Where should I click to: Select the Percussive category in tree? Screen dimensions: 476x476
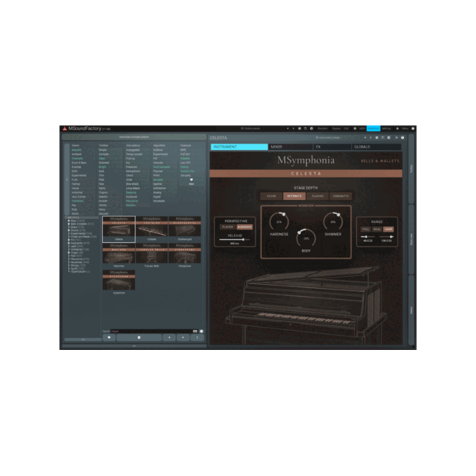pyautogui.click(x=80, y=259)
